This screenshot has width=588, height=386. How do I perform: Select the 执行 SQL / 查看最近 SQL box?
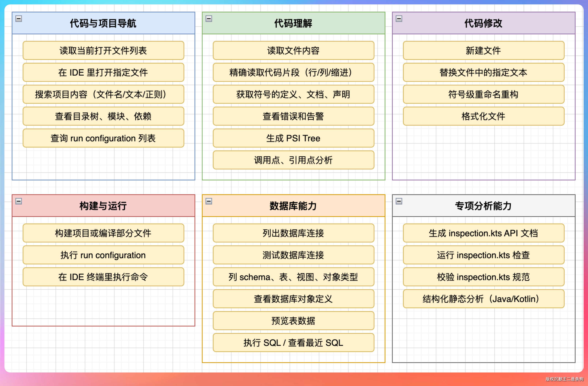click(x=293, y=343)
